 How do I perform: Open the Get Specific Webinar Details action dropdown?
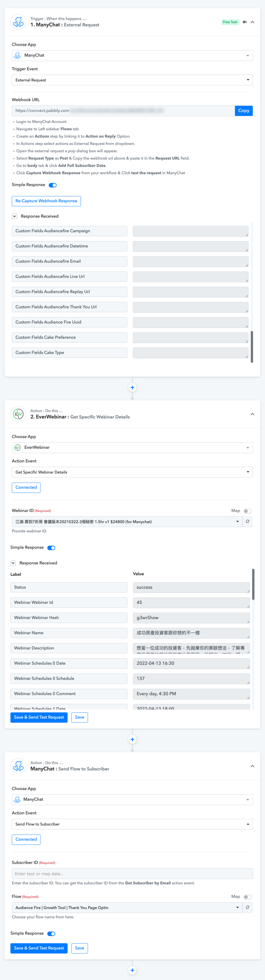click(132, 472)
